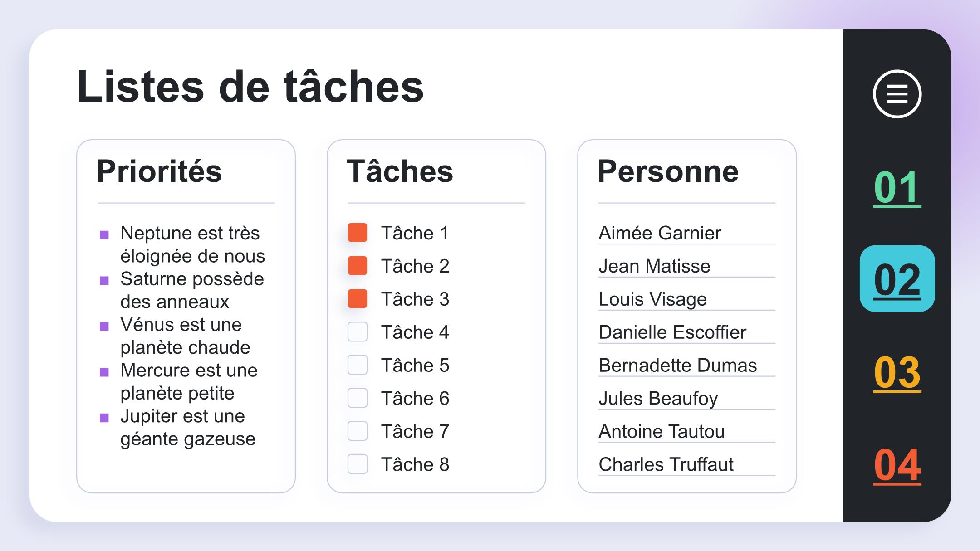Go to section 01 link
This screenshot has height=551, width=980.
[x=897, y=188]
